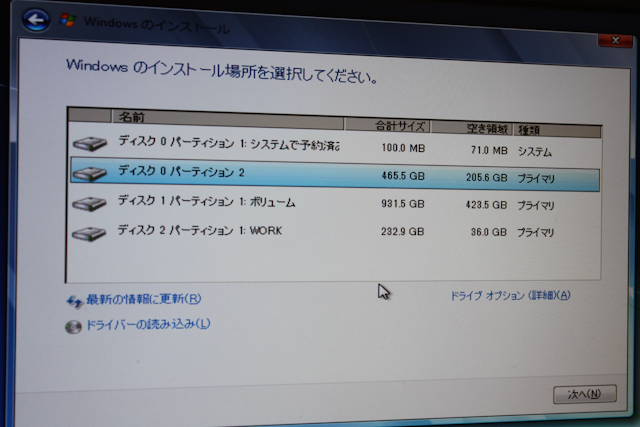Click the 205.6 GB free space value
The image size is (640, 427).
coord(487,178)
